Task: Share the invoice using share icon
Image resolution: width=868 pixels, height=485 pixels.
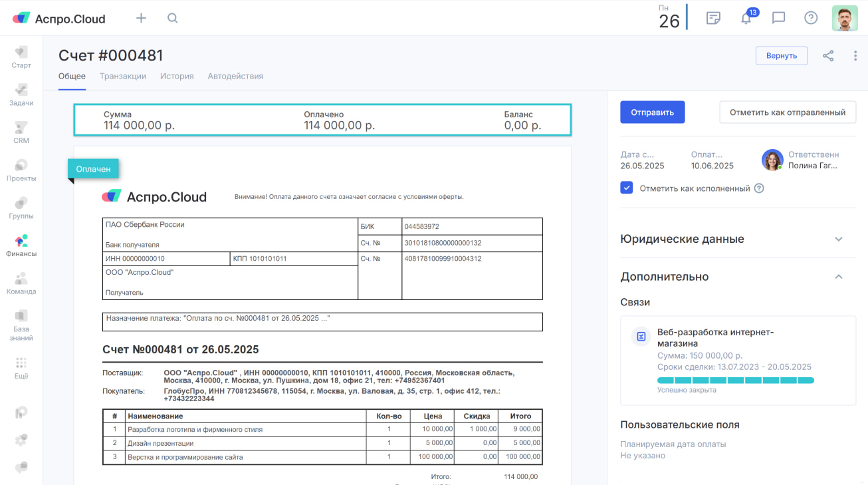Action: pos(828,56)
